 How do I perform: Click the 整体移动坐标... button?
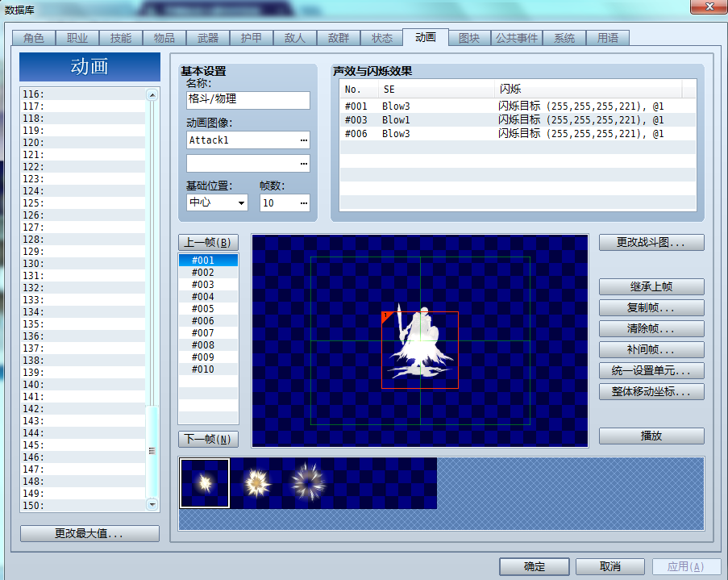[x=651, y=391]
